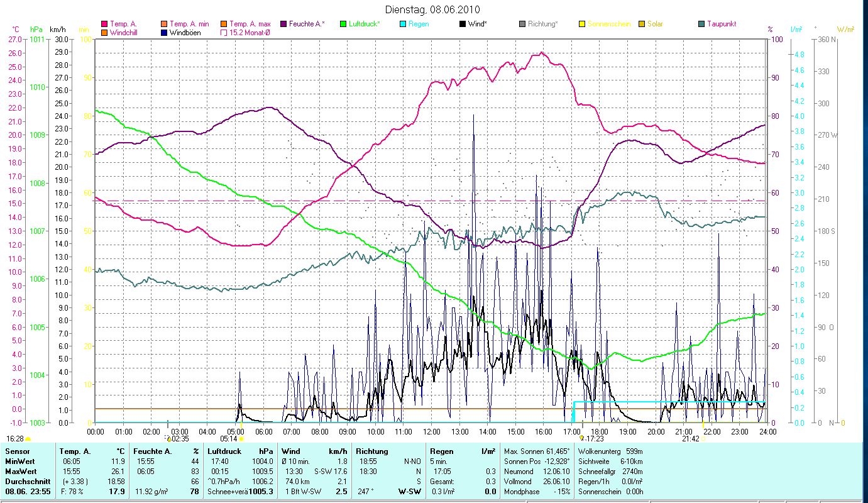The image size is (868, 503).
Task: Click the Luftdruck* green legend swatch
Action: [343, 24]
